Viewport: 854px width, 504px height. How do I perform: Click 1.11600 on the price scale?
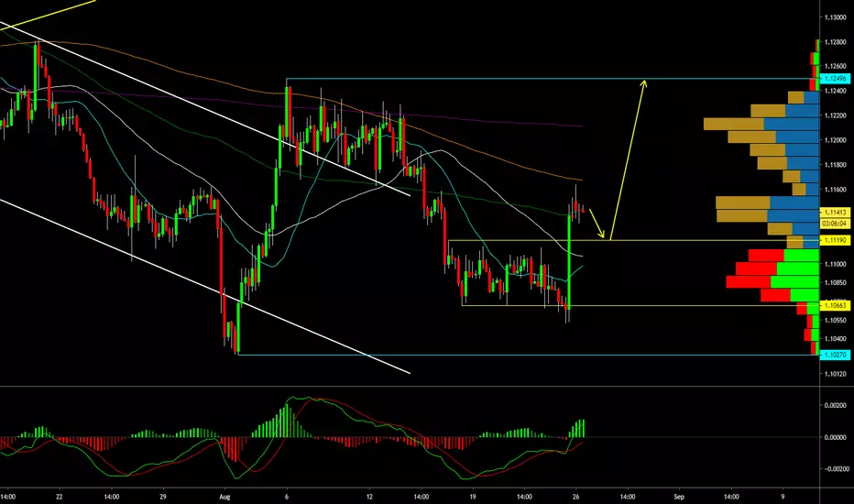[x=836, y=190]
